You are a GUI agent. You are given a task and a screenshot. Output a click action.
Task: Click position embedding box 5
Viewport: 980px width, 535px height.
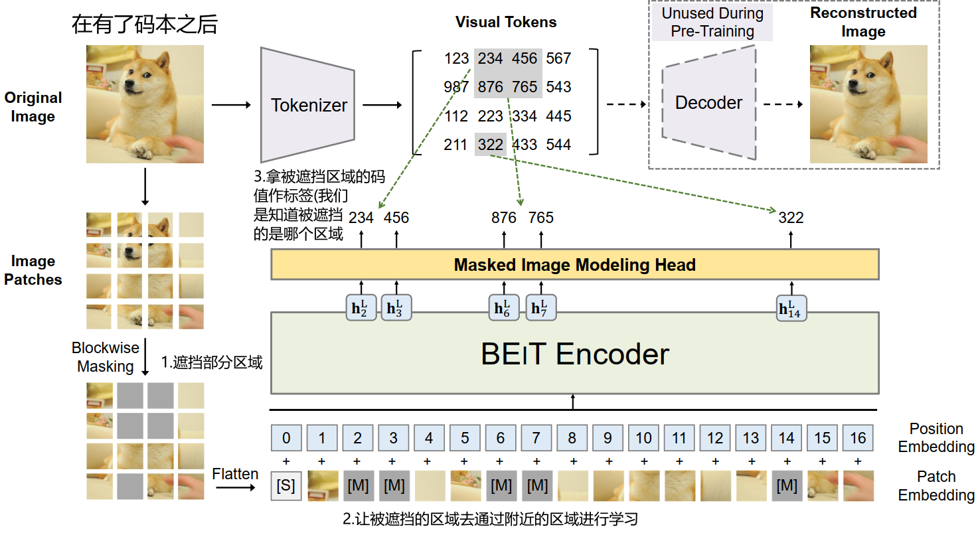[465, 438]
